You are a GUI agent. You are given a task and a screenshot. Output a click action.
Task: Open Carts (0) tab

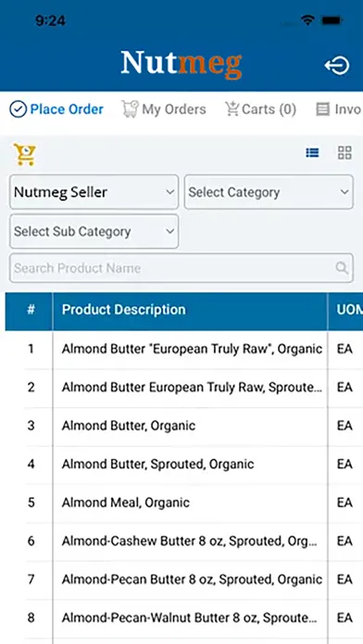click(260, 109)
